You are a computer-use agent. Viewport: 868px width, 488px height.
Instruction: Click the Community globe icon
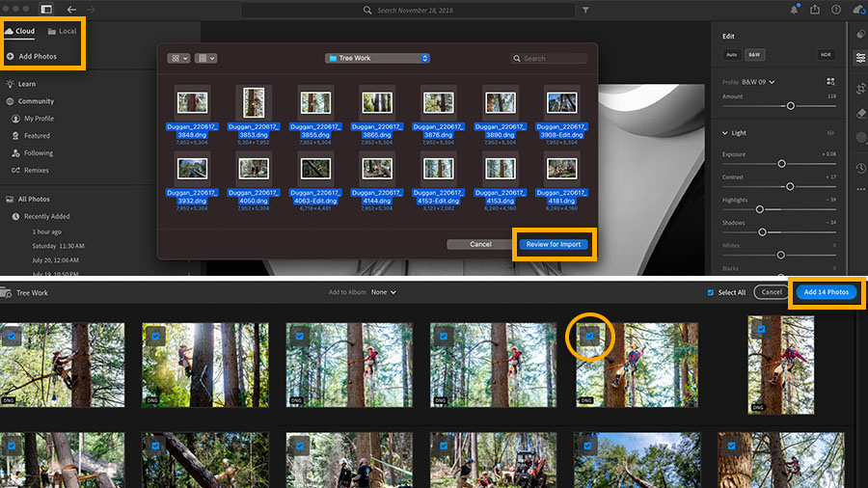[10, 101]
